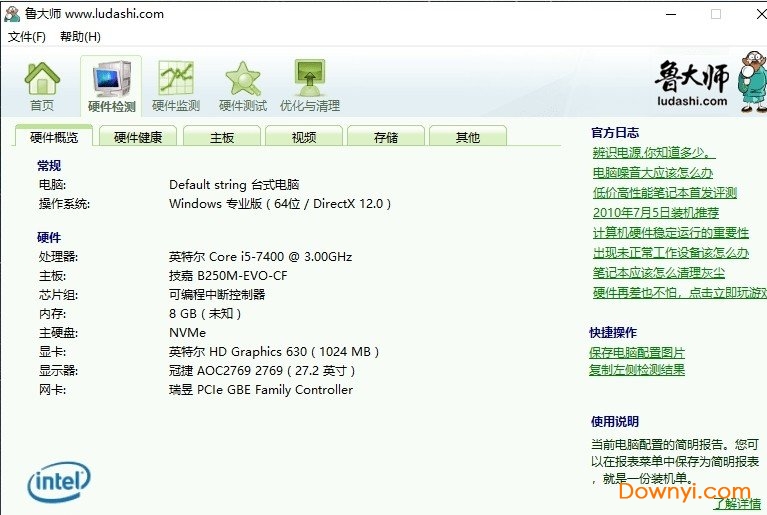Open the 2010年7月5日装机推荐 link
This screenshot has height=515, width=767.
click(x=655, y=213)
